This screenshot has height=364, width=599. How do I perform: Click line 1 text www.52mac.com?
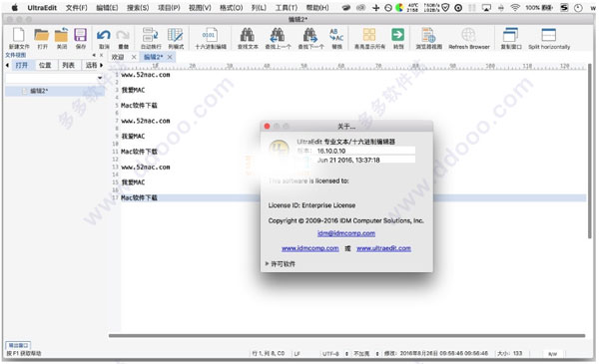(146, 75)
